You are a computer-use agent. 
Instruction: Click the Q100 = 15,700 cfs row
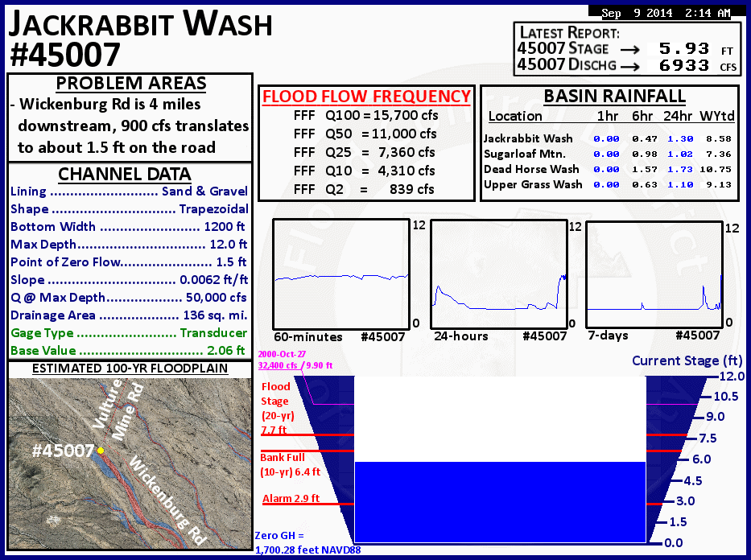366,115
